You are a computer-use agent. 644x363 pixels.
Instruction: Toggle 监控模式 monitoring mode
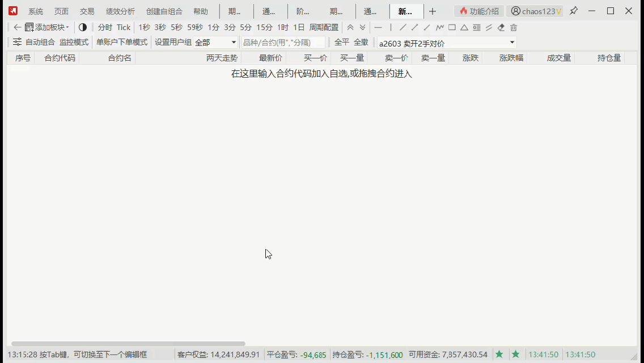[x=74, y=42]
